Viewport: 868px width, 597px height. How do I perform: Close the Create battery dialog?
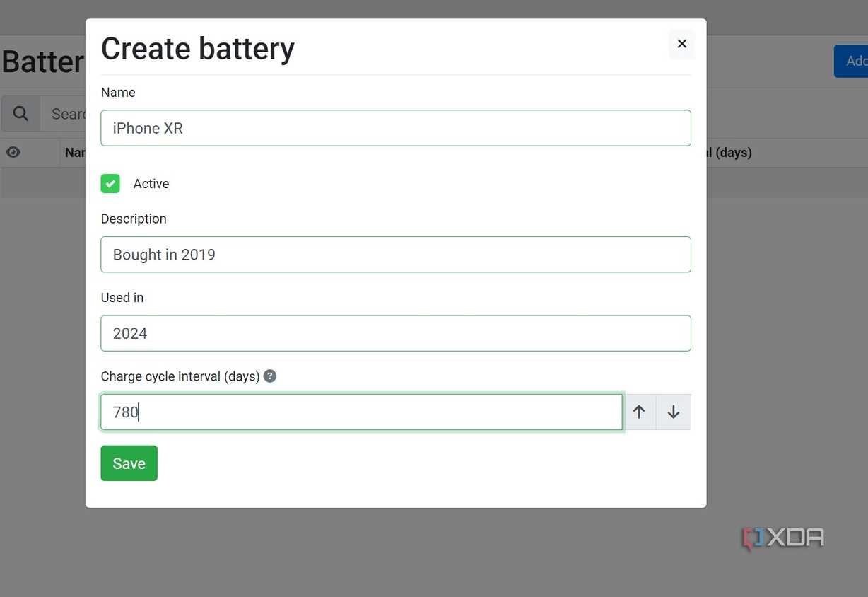pyautogui.click(x=681, y=44)
